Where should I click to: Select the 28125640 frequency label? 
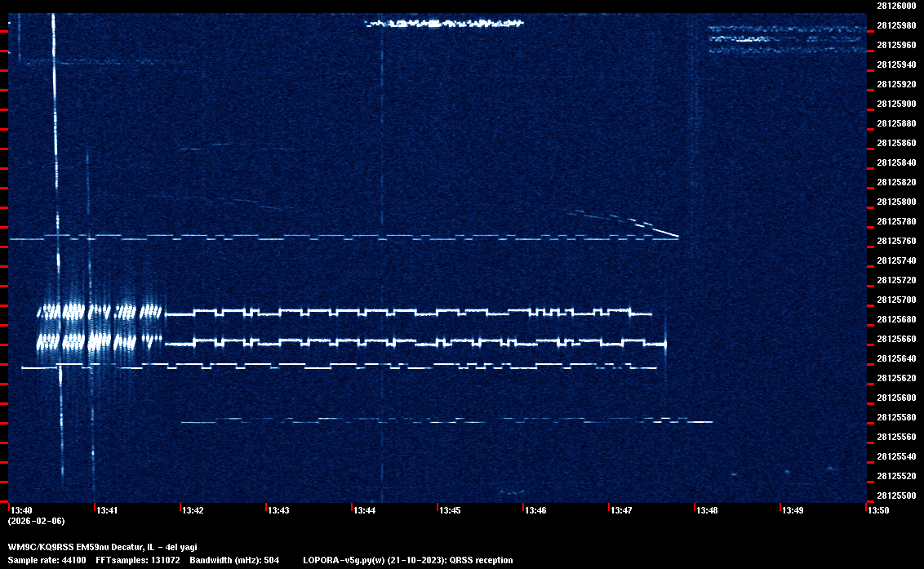[895, 358]
